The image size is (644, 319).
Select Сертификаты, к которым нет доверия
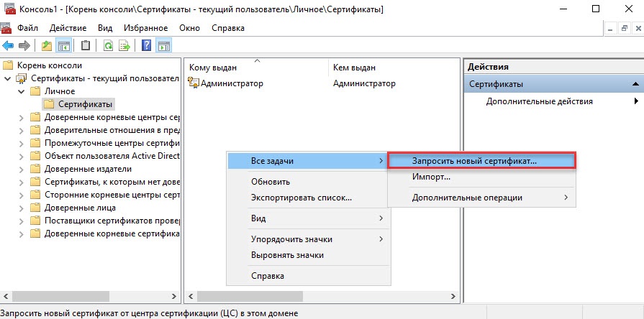click(112, 182)
